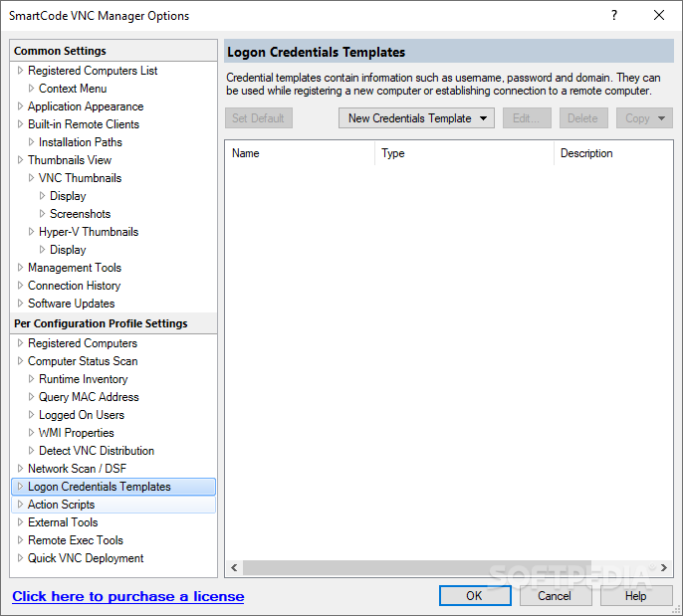
Task: Close the Options dialog window
Action: pyautogui.click(x=659, y=15)
